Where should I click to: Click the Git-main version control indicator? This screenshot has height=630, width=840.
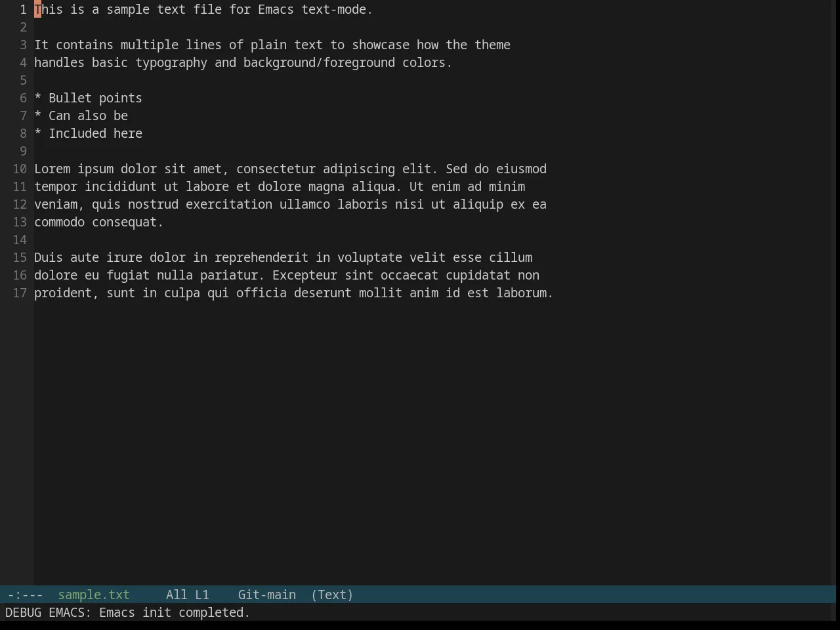coord(267,595)
